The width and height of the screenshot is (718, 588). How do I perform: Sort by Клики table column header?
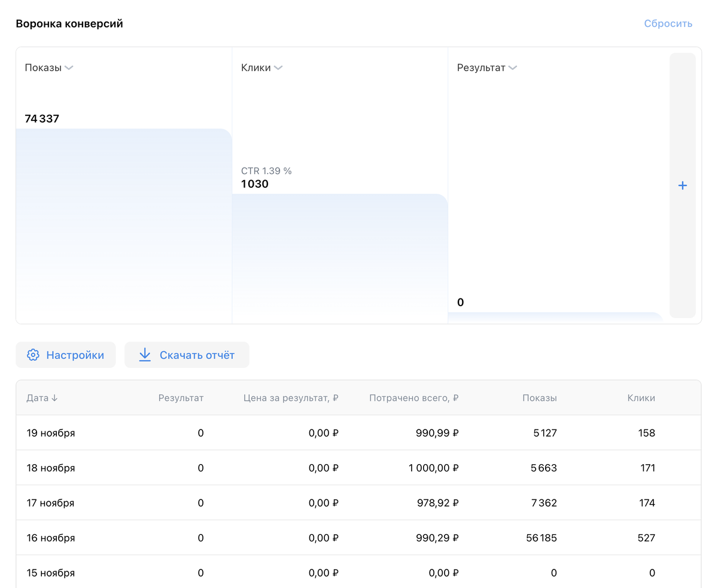click(641, 398)
